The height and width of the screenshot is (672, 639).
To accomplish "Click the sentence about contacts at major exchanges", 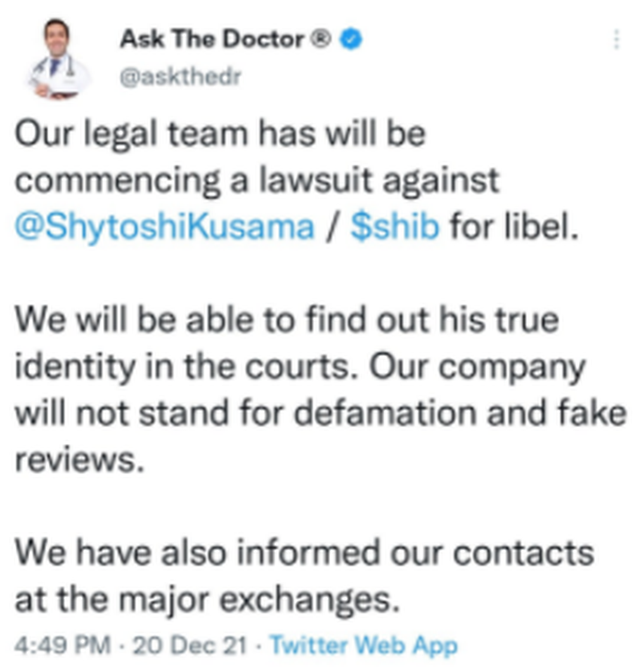I will click(304, 576).
